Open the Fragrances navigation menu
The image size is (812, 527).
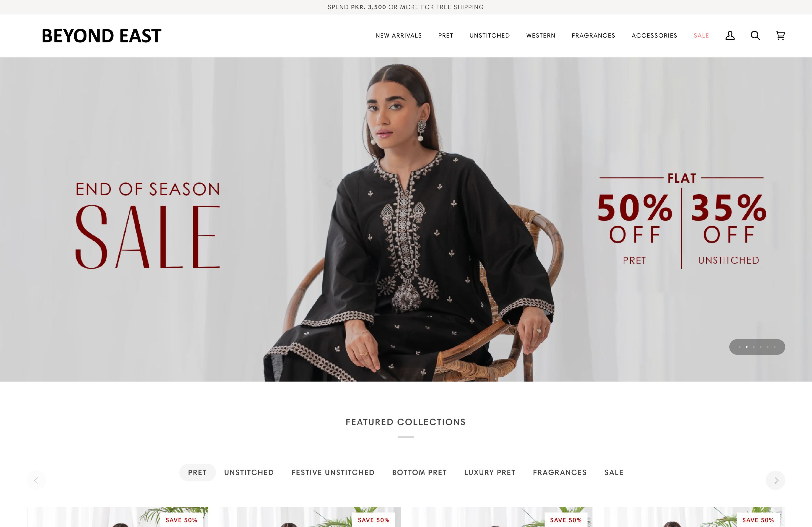(x=593, y=35)
